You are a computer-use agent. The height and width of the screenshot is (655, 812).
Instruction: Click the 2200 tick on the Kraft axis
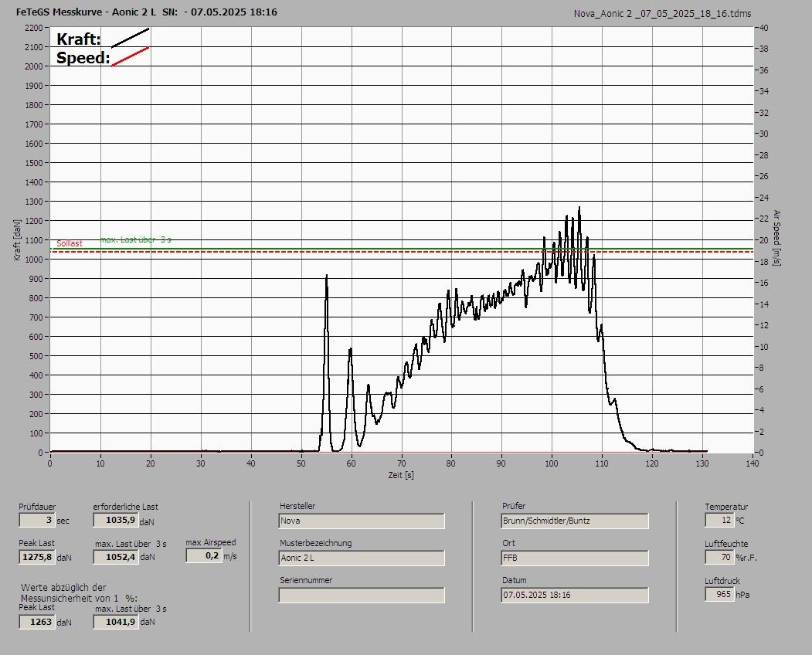[x=34, y=28]
